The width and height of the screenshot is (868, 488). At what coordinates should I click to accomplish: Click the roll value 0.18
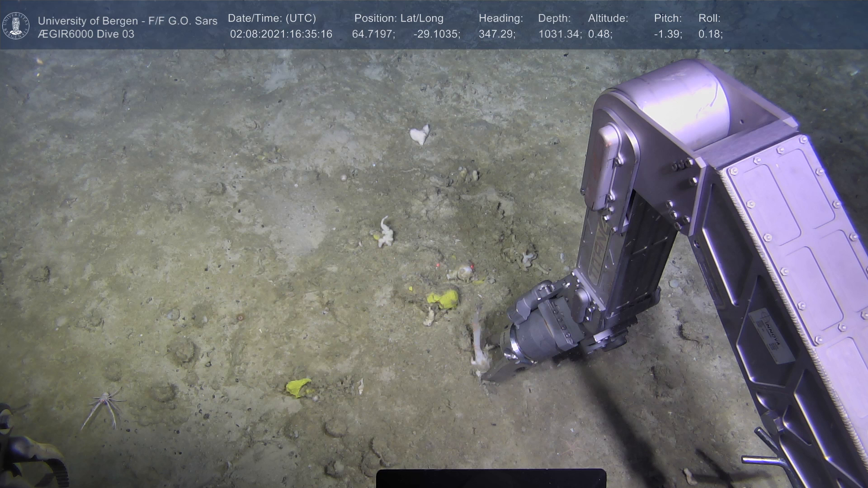[x=710, y=34]
